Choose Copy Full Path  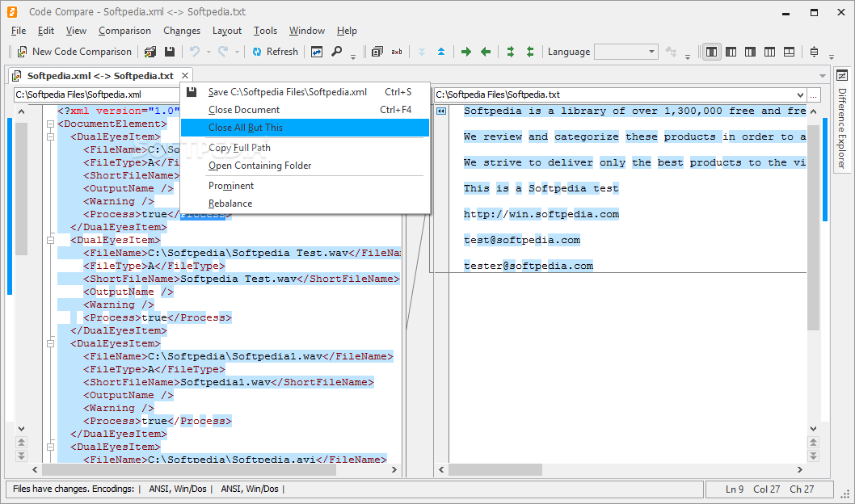click(x=305, y=148)
